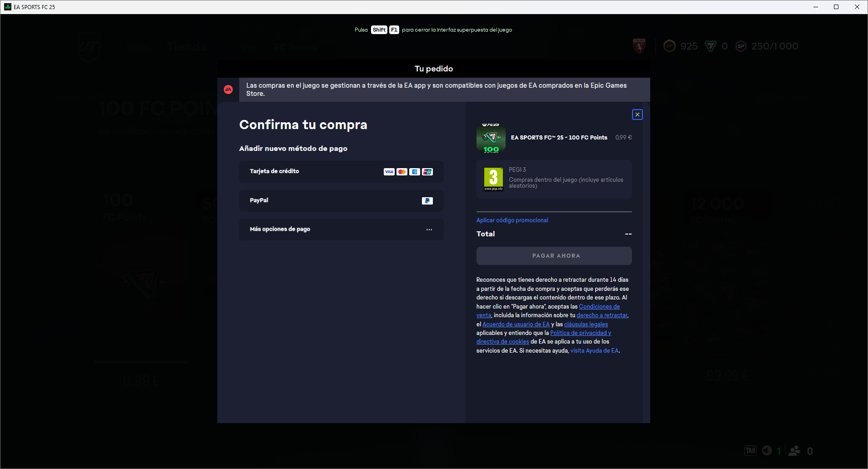
Task: Click the PEGI 3 rating icon
Action: click(x=493, y=179)
